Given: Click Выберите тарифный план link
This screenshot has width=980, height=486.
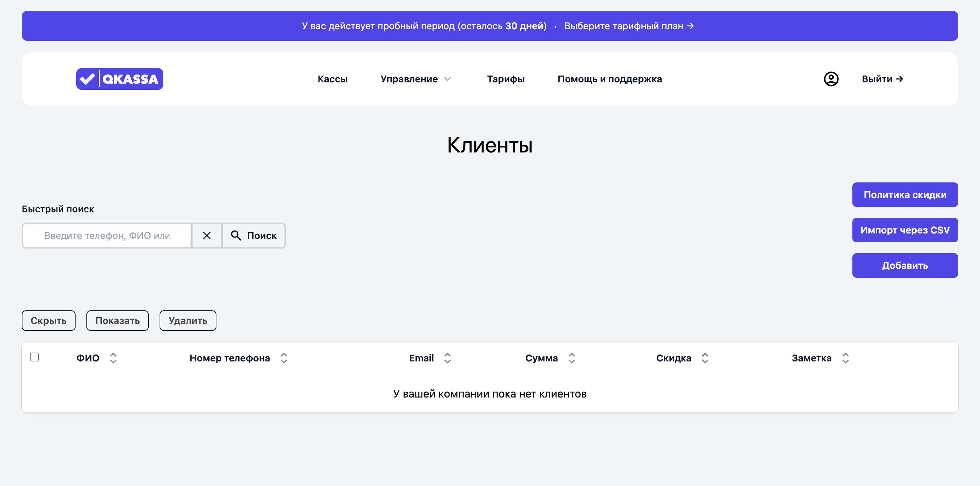Looking at the screenshot, I should pos(628,26).
